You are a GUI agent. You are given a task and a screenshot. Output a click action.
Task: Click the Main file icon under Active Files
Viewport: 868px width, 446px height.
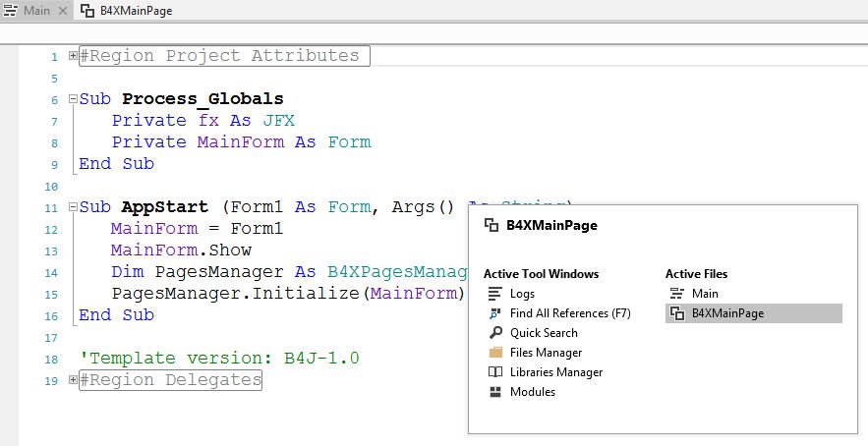pyautogui.click(x=676, y=294)
